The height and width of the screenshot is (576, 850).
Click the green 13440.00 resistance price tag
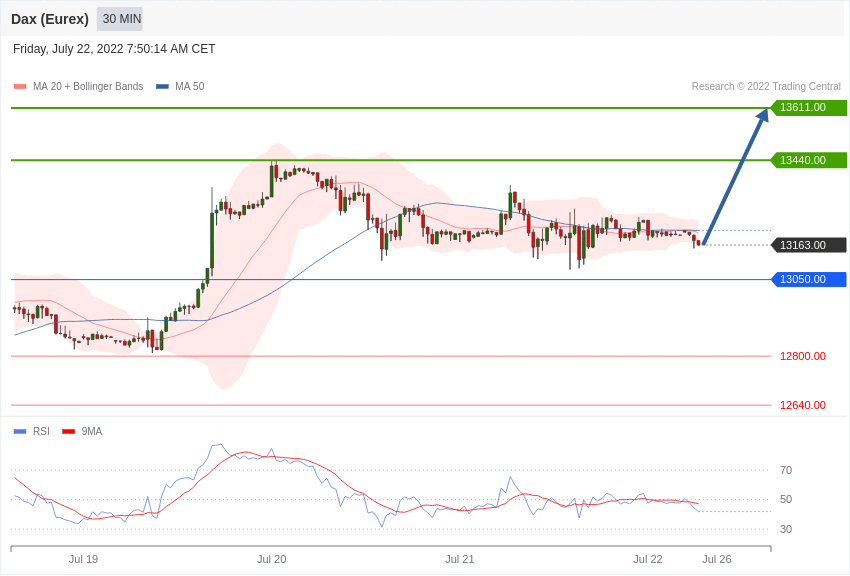point(808,160)
